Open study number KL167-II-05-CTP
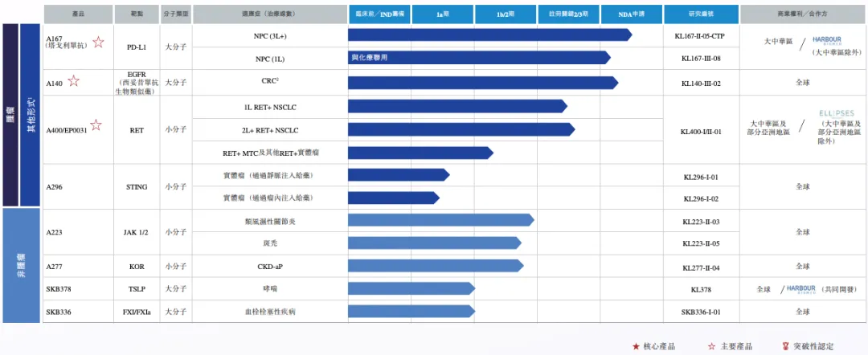The width and height of the screenshot is (868, 355). tap(700, 36)
